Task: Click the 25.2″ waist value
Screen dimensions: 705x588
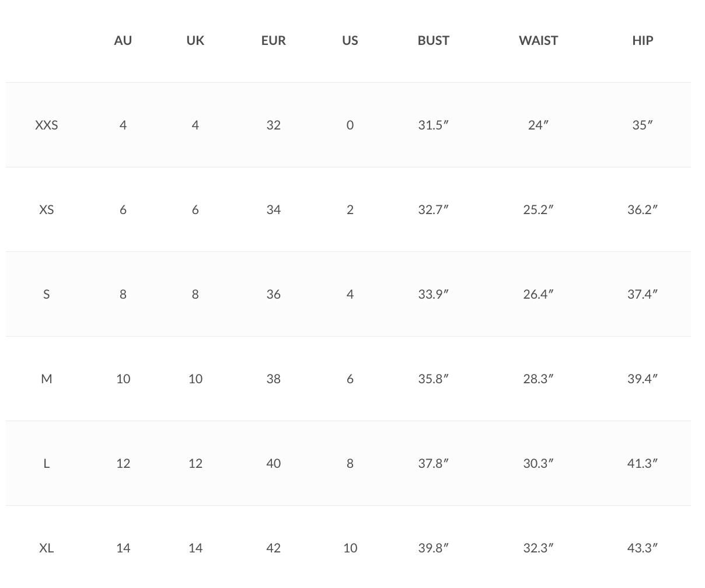Action: tap(538, 209)
